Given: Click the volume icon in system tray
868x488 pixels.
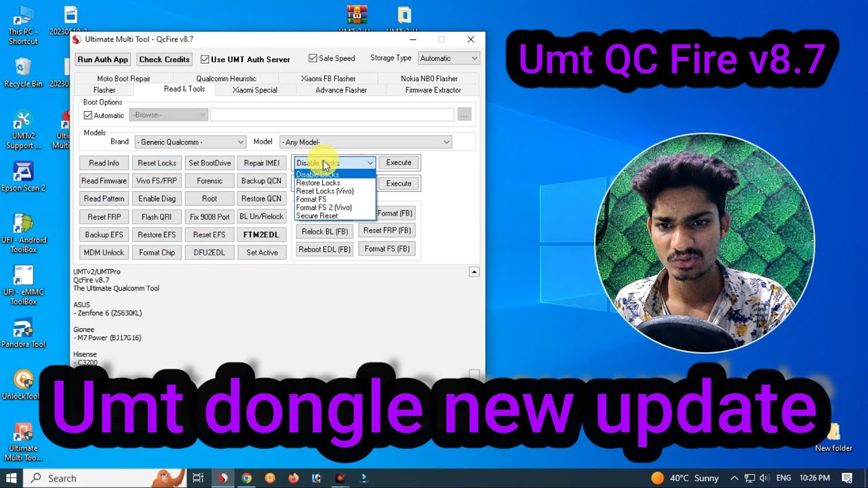Looking at the screenshot, I should [x=764, y=478].
